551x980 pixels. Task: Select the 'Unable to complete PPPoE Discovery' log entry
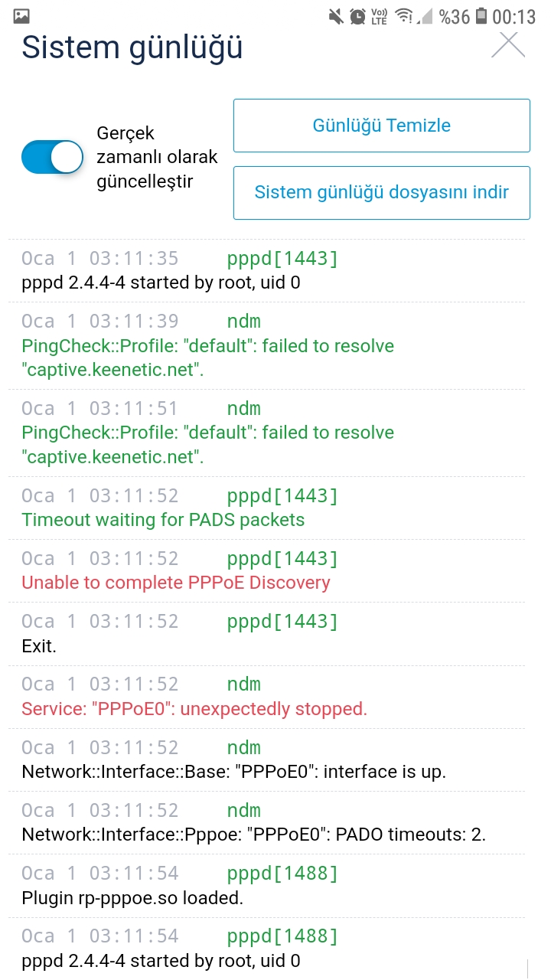tap(267, 571)
